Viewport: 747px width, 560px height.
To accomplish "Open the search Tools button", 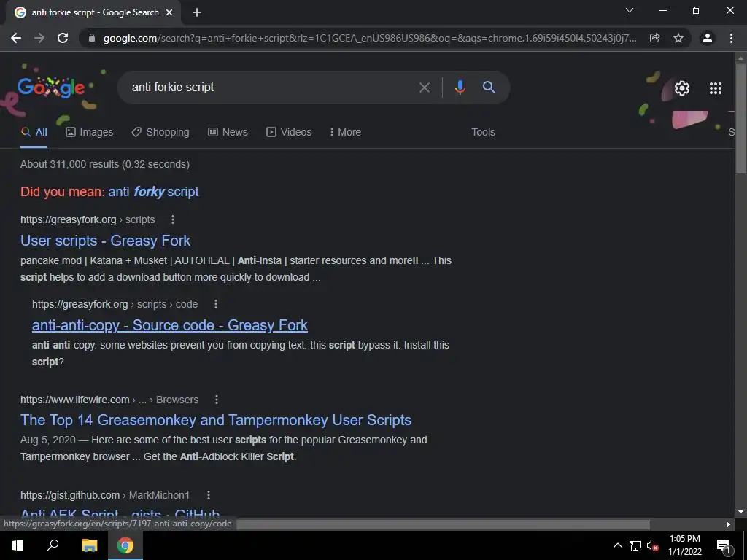I will pos(483,133).
